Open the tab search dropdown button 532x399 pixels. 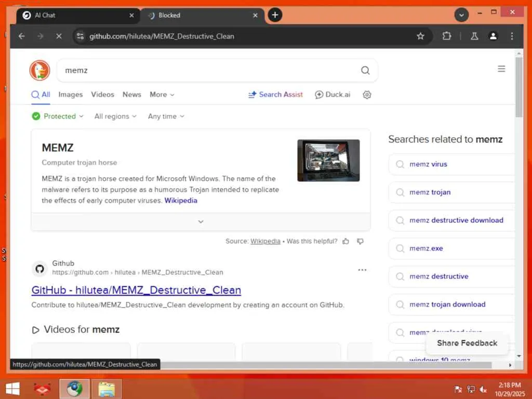coord(461,15)
